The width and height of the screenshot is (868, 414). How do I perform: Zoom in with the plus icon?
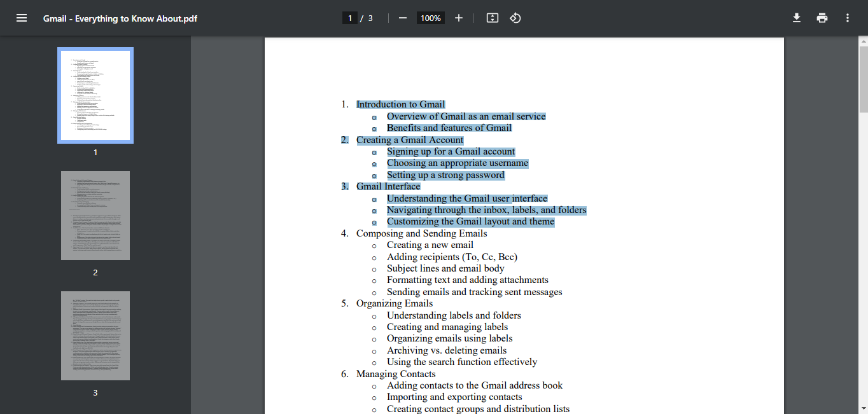459,18
